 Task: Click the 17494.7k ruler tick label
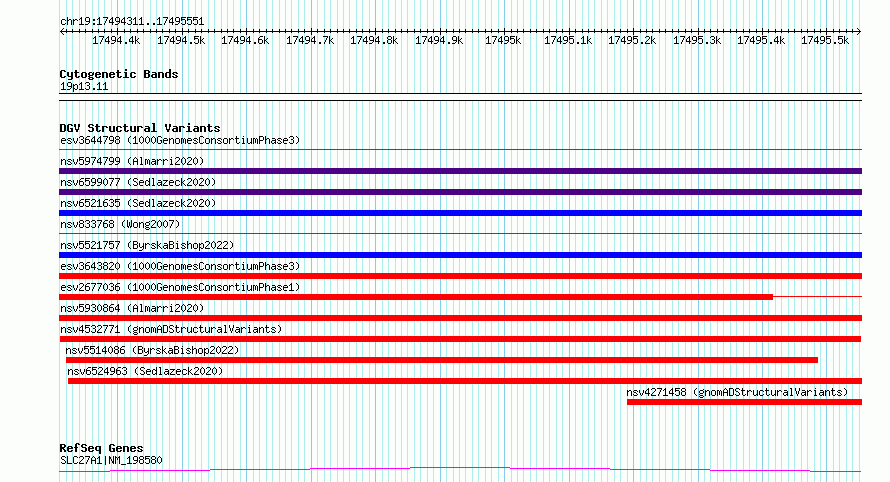tap(310, 40)
